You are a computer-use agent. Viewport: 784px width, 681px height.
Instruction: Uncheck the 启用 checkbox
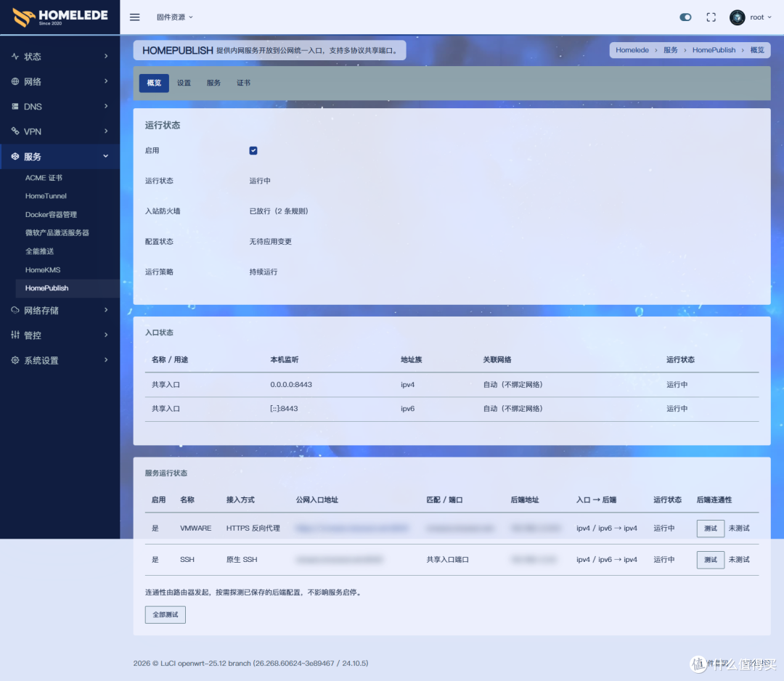click(253, 150)
